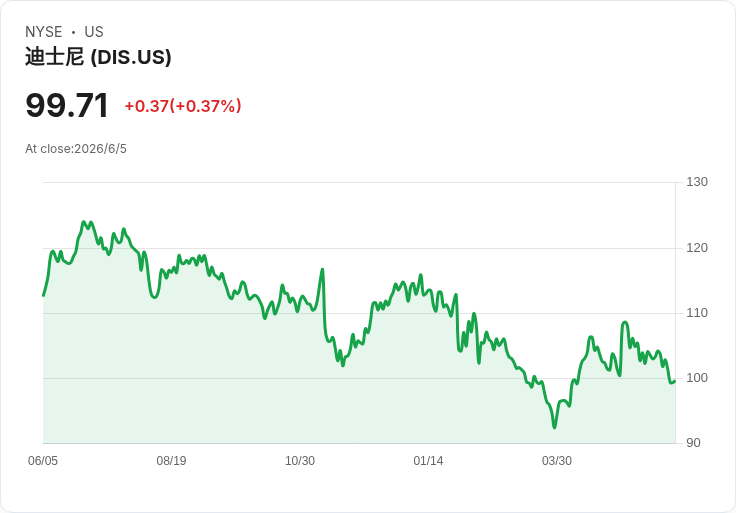Click the +0.37(+0.37%) price change text

[183, 106]
